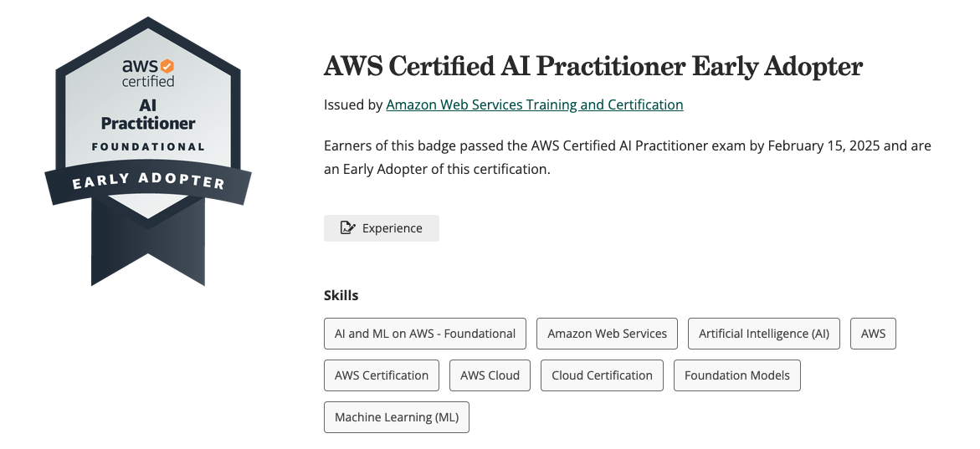Open the Amazon Web Services skill tag

pyautogui.click(x=607, y=334)
